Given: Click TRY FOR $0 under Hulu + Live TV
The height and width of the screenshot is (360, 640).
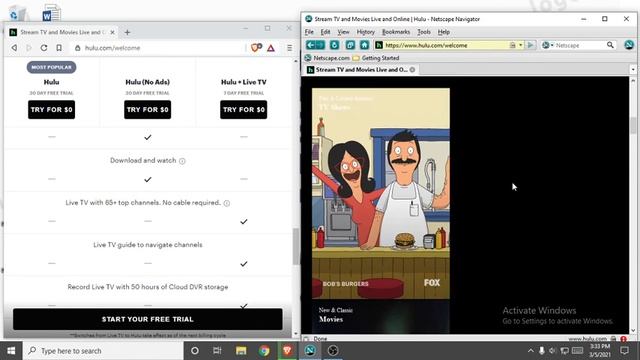Looking at the screenshot, I should coord(244,109).
